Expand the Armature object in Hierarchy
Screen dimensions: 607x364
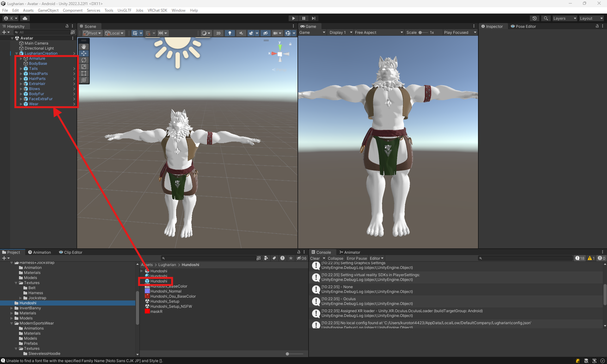(x=21, y=58)
